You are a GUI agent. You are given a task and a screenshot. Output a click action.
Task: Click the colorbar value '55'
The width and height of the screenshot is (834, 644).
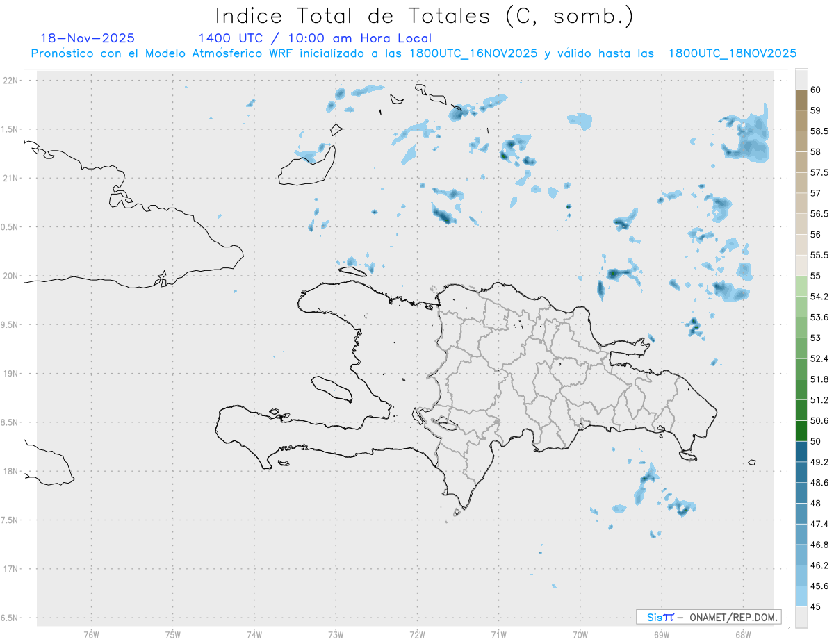[x=816, y=276]
